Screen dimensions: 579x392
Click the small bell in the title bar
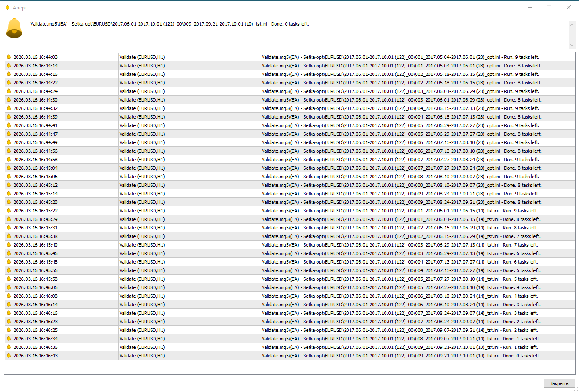[x=7, y=7]
